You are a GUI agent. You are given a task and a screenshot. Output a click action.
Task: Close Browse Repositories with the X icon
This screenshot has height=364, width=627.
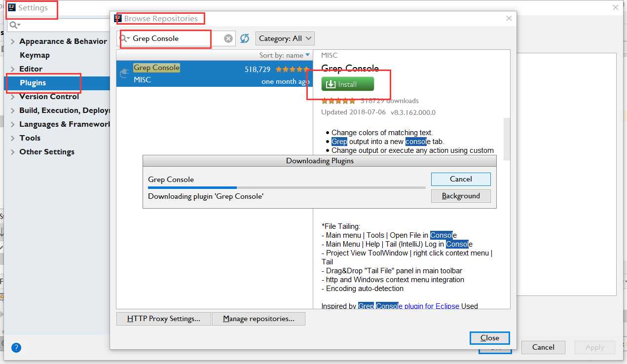pos(509,18)
